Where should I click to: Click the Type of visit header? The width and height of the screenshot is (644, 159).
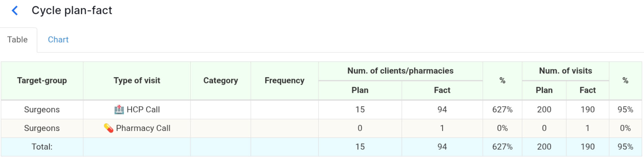[137, 81]
